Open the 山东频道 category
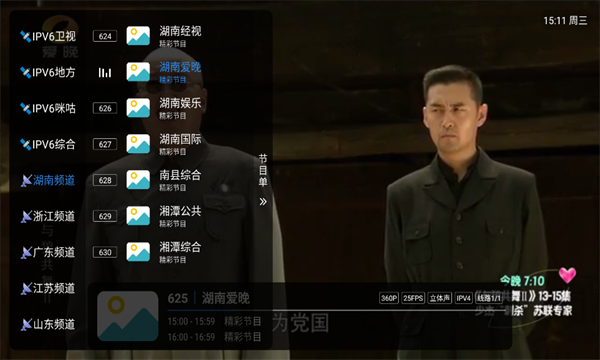The image size is (600, 360). click(x=48, y=324)
